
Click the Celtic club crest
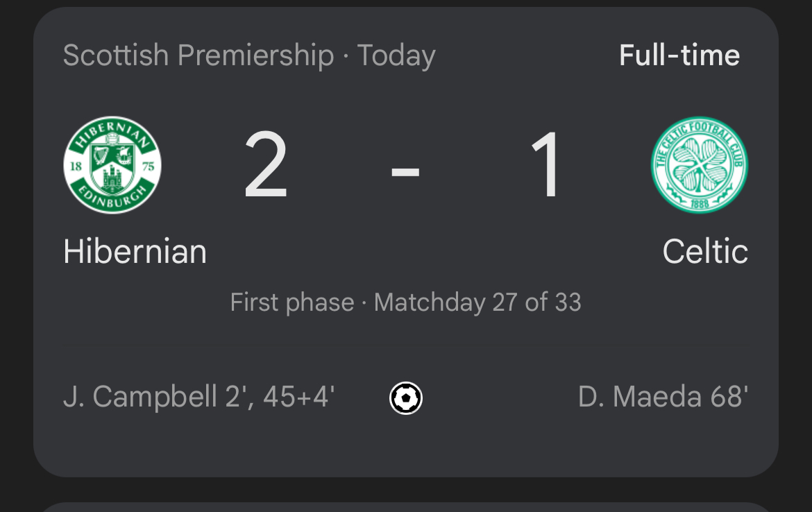[x=699, y=165]
